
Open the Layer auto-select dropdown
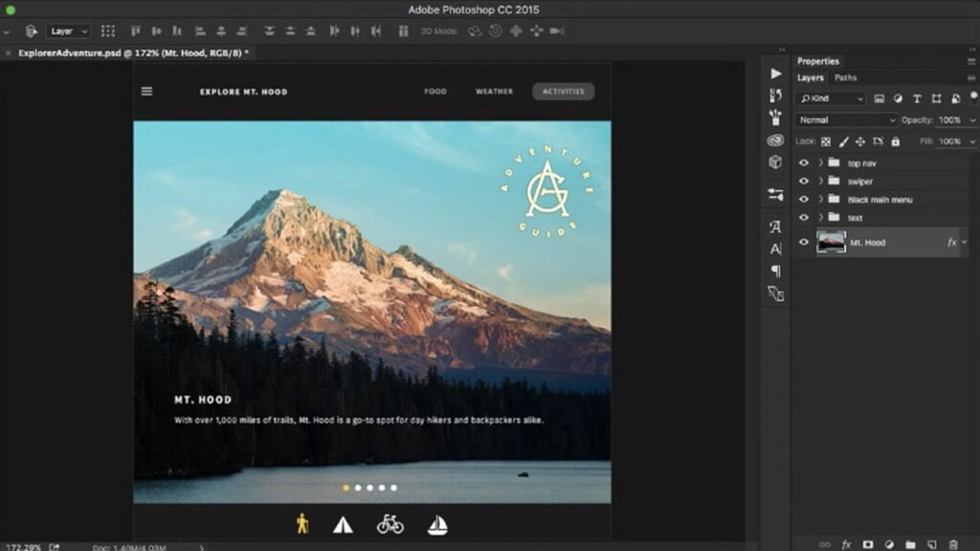[67, 32]
